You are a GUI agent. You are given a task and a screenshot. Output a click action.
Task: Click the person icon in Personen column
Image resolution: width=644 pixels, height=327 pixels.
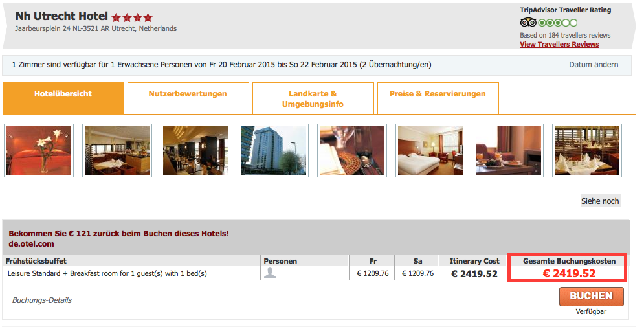pyautogui.click(x=270, y=273)
